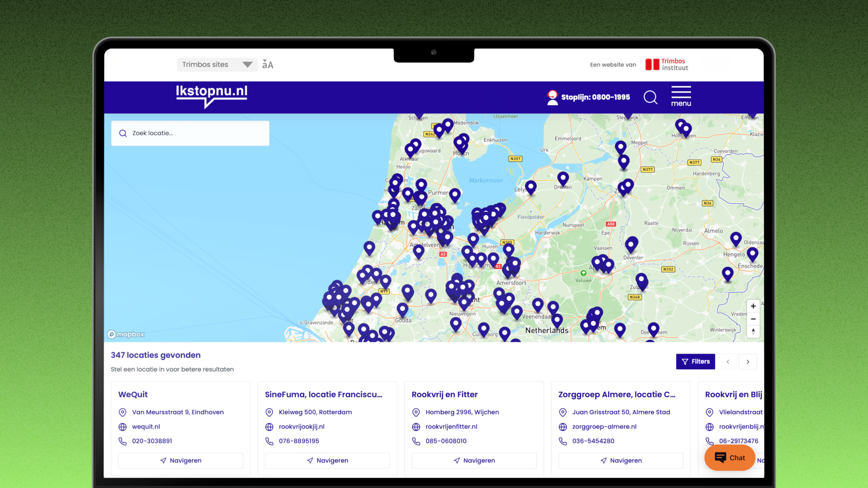Open the hamburger menu
The image size is (868, 488).
click(x=681, y=96)
